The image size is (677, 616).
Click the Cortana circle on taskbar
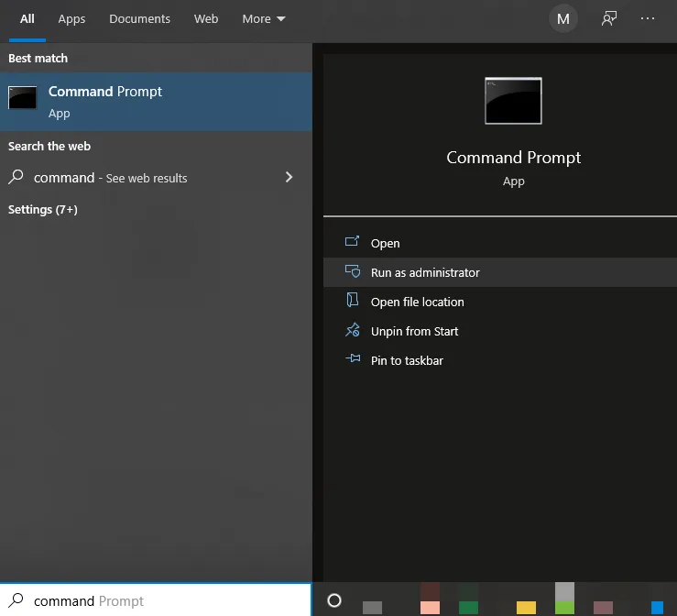pos(334,600)
